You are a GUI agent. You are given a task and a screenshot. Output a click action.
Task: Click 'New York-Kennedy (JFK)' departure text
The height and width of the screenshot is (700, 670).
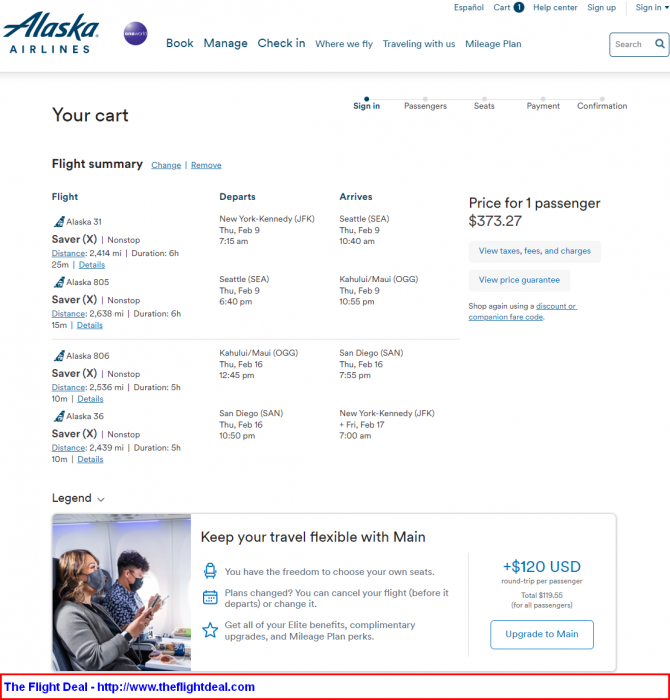pos(267,219)
